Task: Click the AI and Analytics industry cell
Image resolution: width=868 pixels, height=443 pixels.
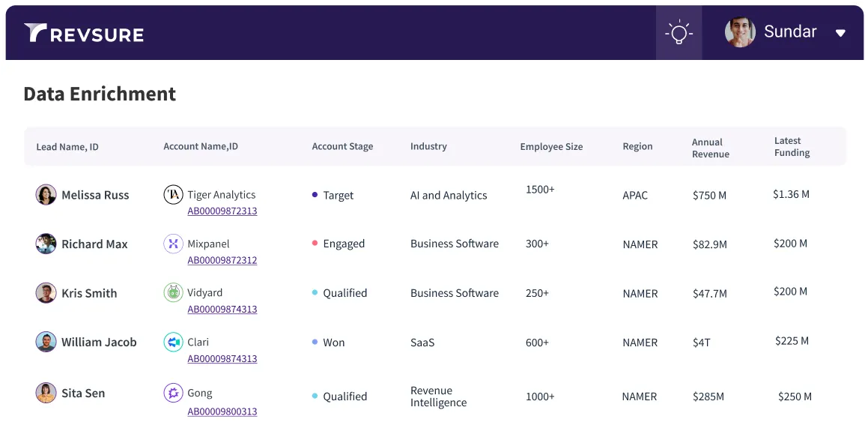Action: [449, 196]
